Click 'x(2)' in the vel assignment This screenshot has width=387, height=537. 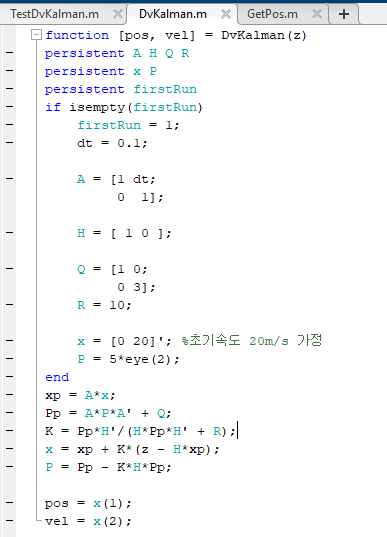(108, 522)
